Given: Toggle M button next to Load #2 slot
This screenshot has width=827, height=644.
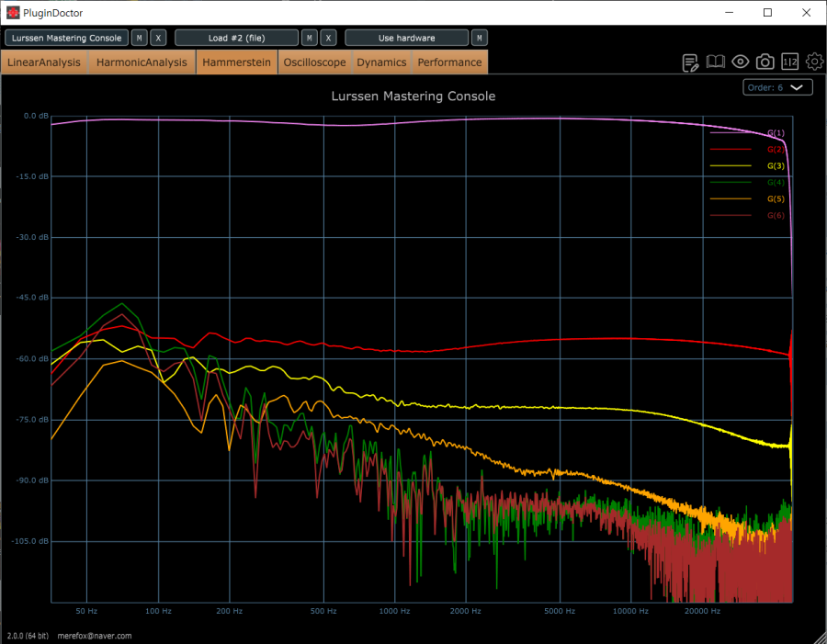Looking at the screenshot, I should click(310, 38).
